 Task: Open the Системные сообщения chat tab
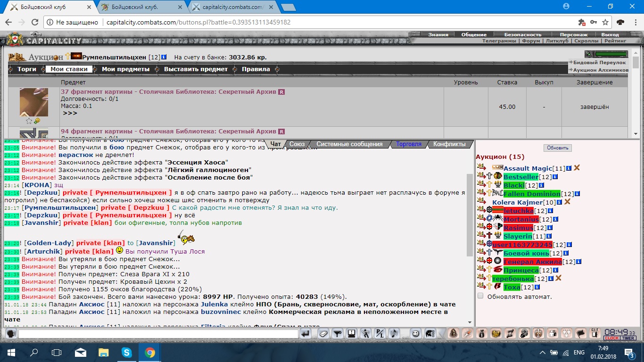coord(349,144)
